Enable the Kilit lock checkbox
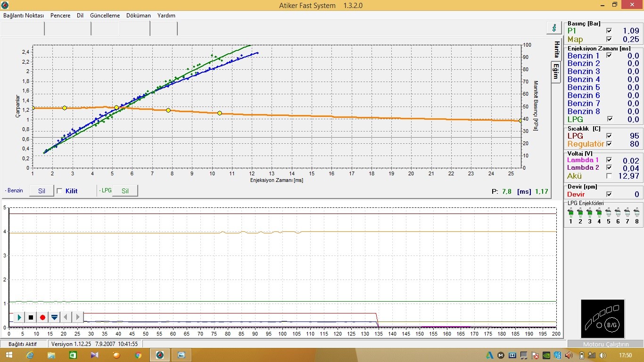 (59, 191)
